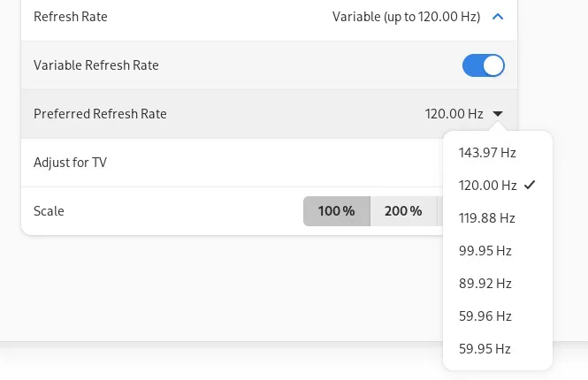Image resolution: width=588 pixels, height=380 pixels.
Task: Select the 59.96 Hz entry
Action: tap(485, 316)
